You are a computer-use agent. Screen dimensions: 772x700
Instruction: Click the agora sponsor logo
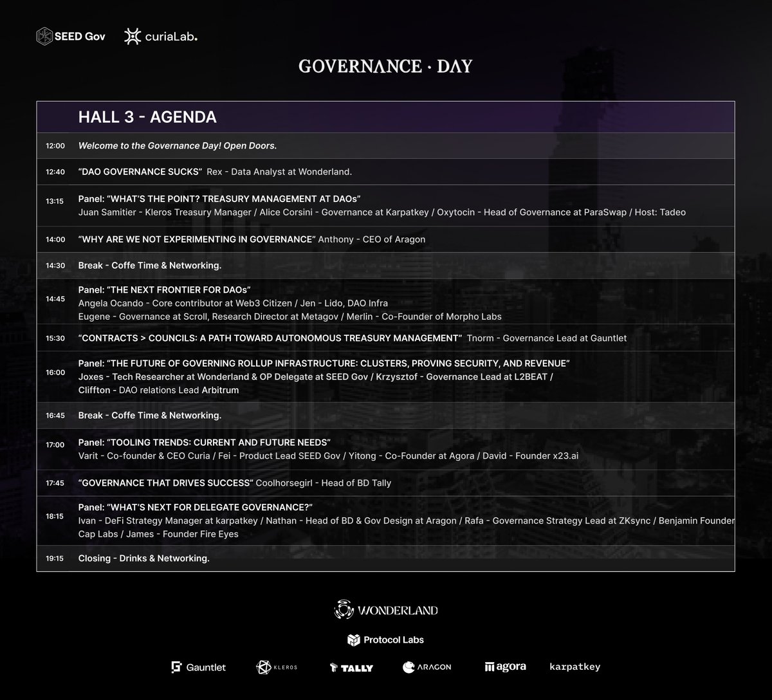coord(505,667)
